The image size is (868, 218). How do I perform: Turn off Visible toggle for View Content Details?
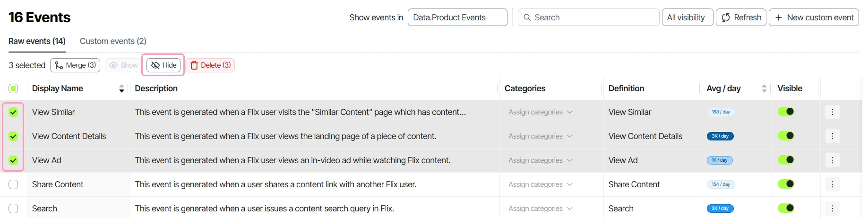pos(786,136)
